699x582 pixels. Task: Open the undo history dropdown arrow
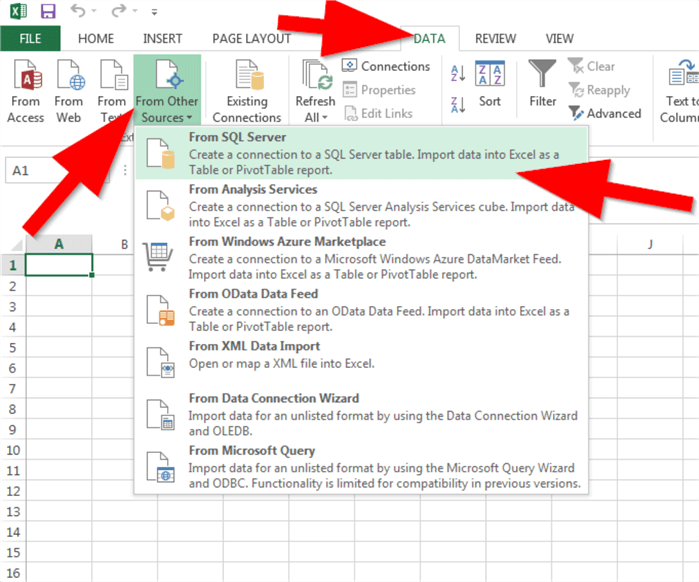94,11
